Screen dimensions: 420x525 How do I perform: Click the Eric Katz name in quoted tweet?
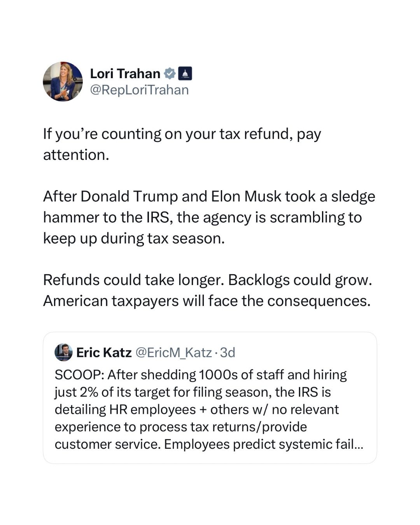(104, 352)
